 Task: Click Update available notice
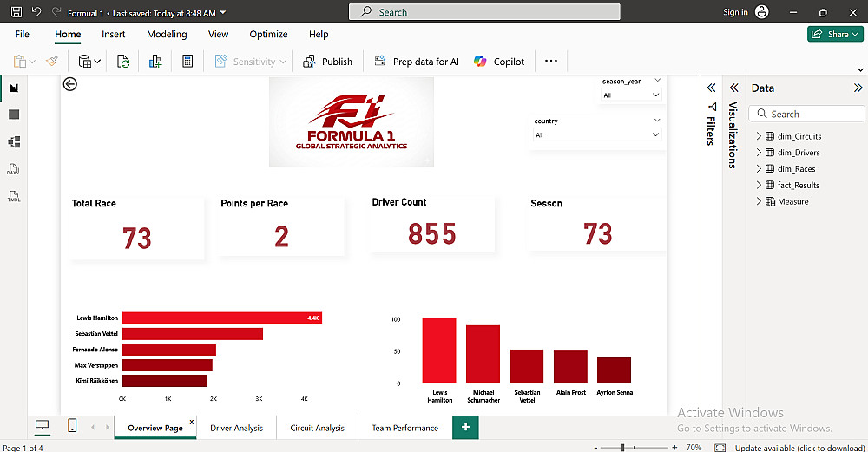tap(799, 447)
